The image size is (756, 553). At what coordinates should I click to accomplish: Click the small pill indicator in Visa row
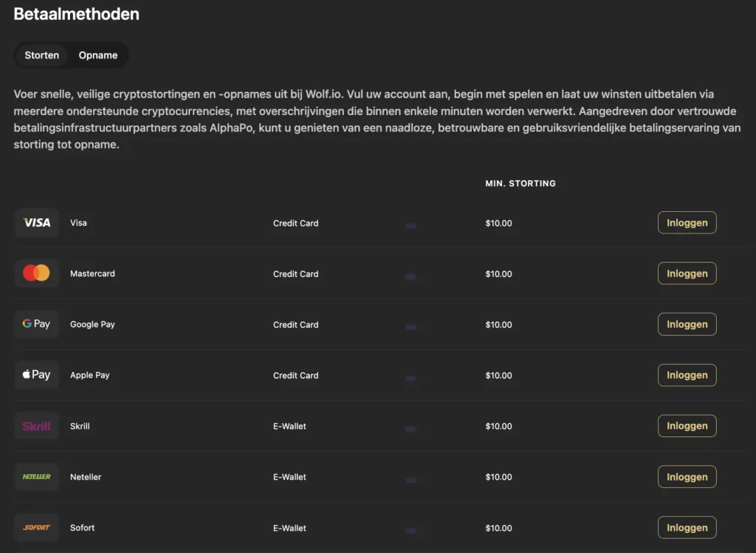[410, 226]
